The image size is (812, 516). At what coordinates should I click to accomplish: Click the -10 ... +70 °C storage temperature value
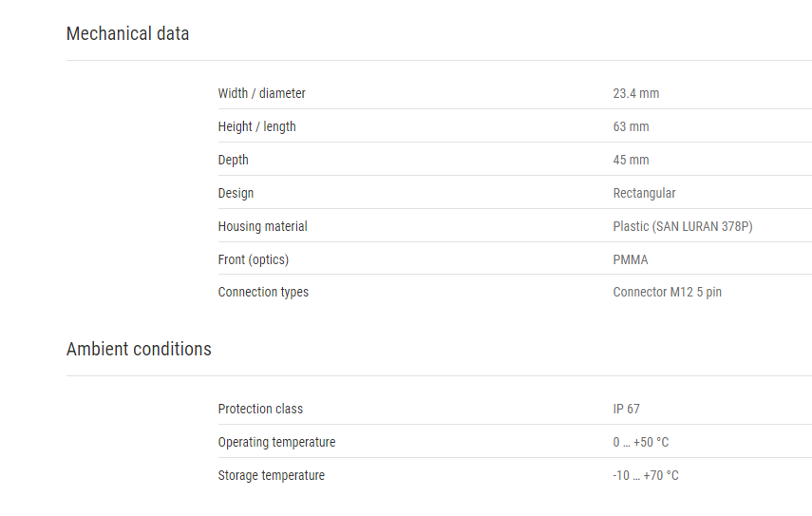[x=645, y=475]
